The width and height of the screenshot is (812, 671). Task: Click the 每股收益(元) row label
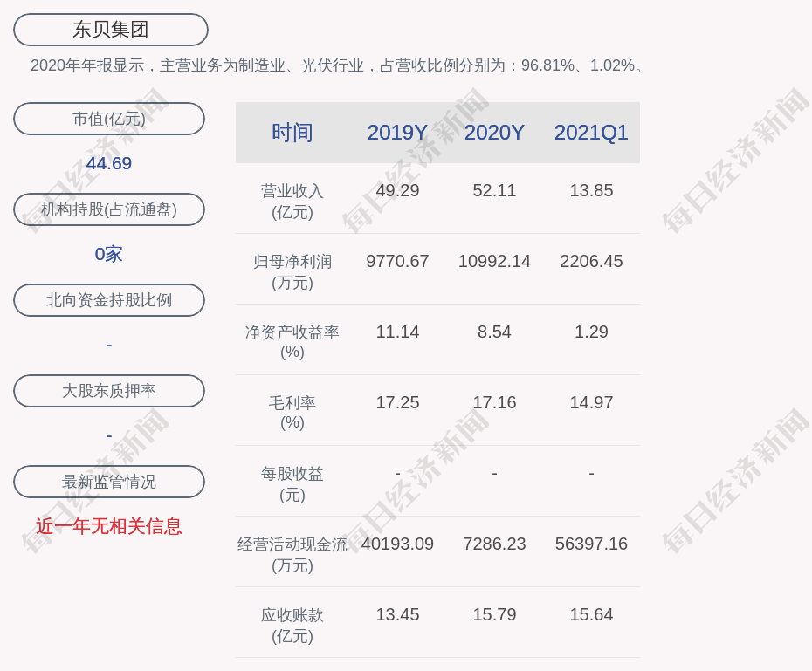click(x=292, y=484)
